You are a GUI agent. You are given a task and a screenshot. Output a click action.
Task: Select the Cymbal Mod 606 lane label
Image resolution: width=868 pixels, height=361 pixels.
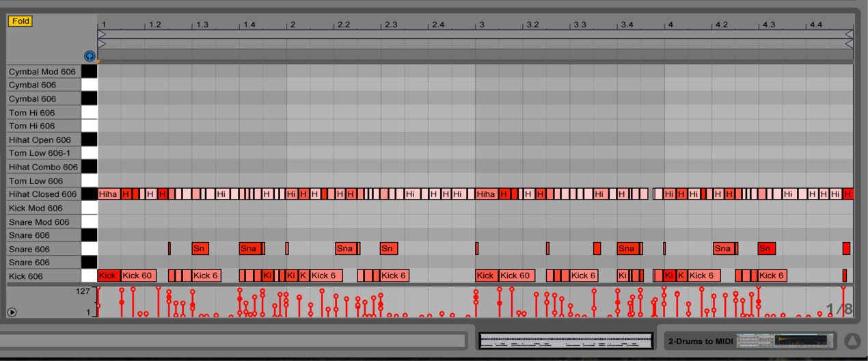point(42,72)
